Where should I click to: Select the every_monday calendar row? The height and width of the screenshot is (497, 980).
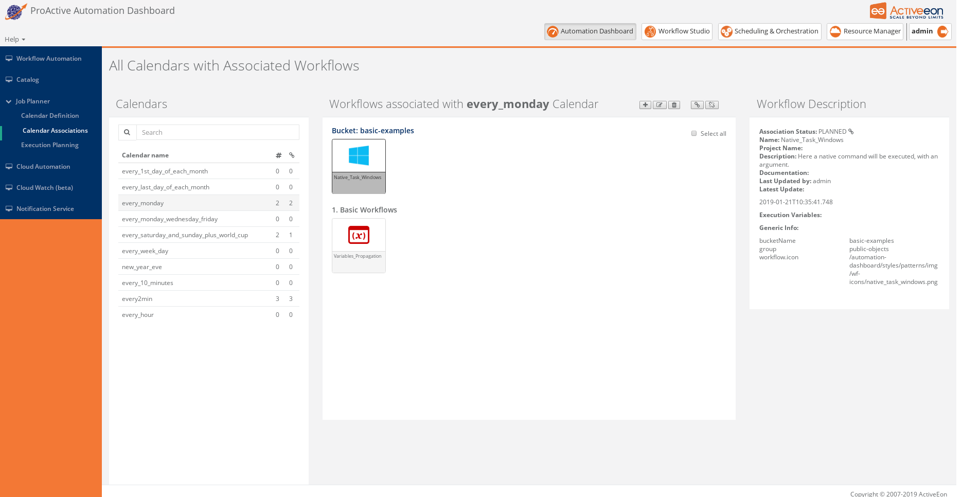point(209,203)
